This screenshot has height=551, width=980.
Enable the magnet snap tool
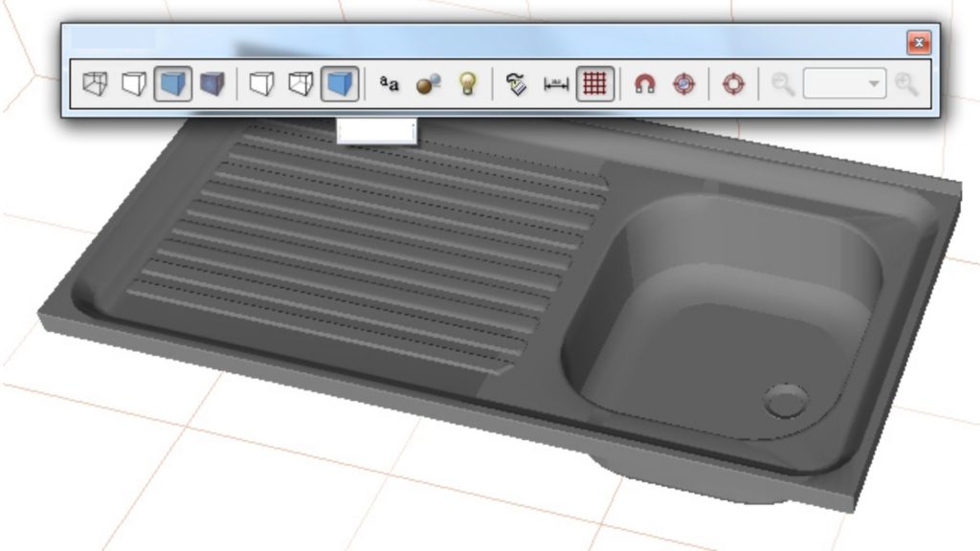[x=645, y=84]
